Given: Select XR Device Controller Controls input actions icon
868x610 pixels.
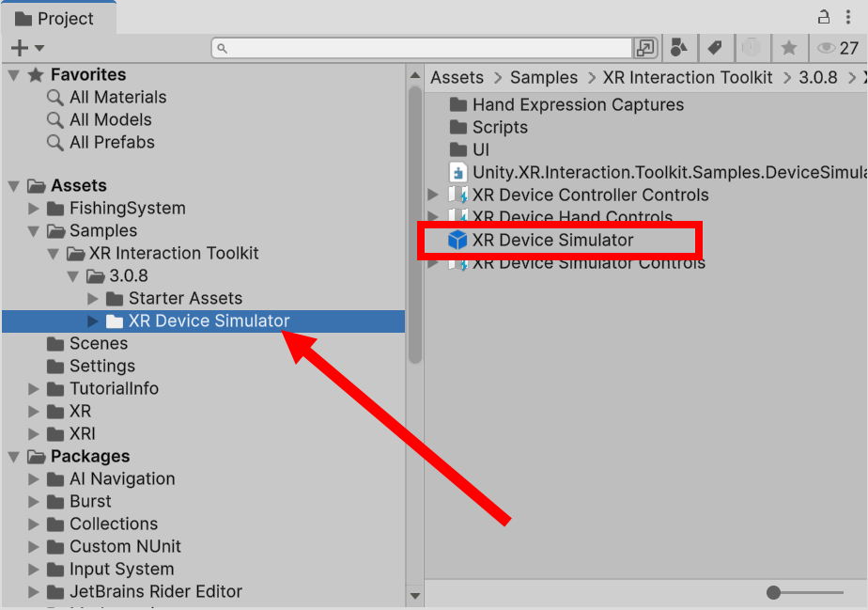Looking at the screenshot, I should point(457,195).
